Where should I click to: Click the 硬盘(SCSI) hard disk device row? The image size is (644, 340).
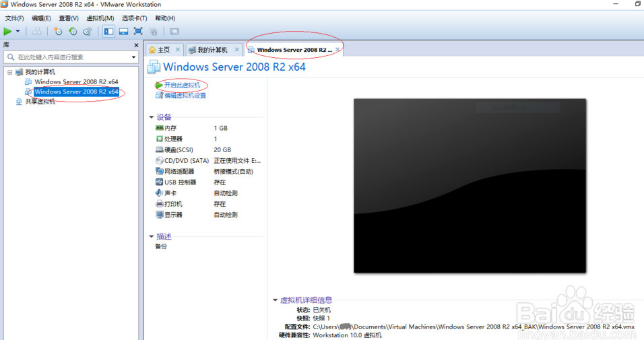(208, 150)
